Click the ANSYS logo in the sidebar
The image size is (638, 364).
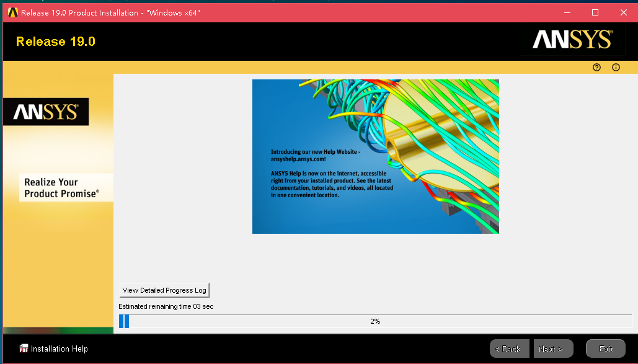[x=46, y=112]
